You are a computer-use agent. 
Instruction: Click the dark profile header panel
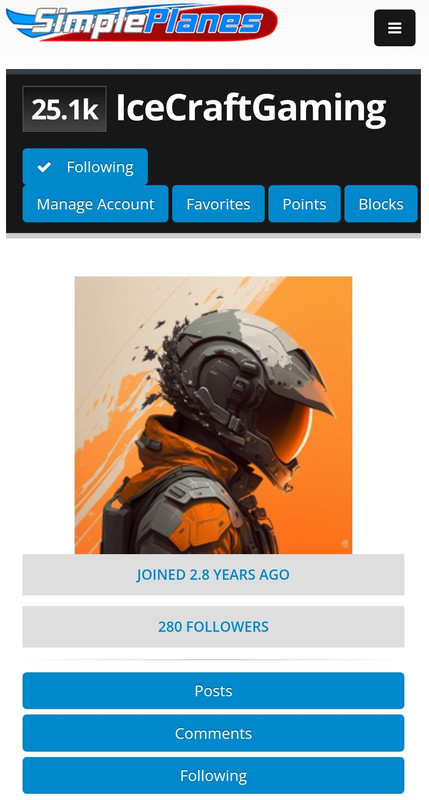tap(213, 151)
